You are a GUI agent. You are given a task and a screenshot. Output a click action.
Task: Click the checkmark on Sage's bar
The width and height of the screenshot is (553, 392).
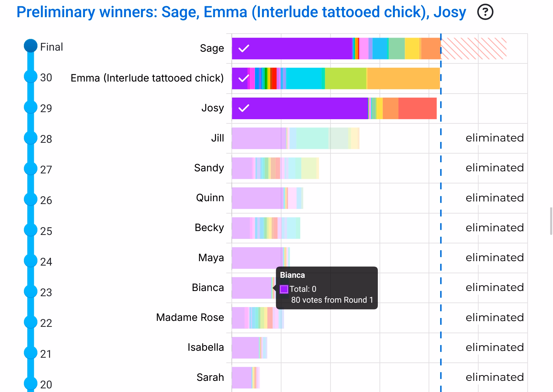(244, 48)
